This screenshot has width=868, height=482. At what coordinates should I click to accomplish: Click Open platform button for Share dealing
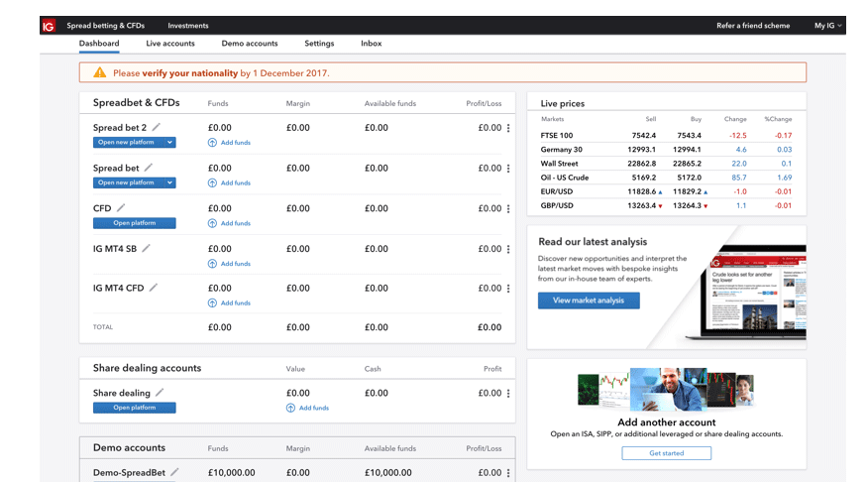[x=135, y=408]
